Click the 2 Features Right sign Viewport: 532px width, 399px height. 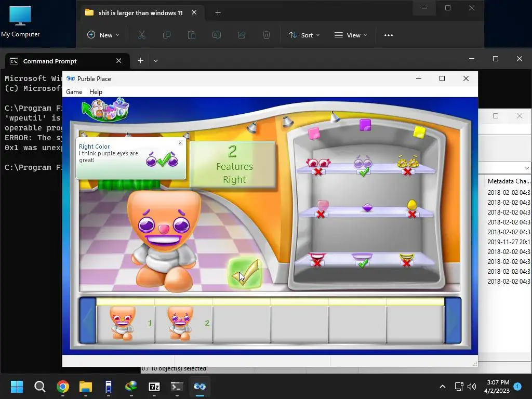(233, 165)
